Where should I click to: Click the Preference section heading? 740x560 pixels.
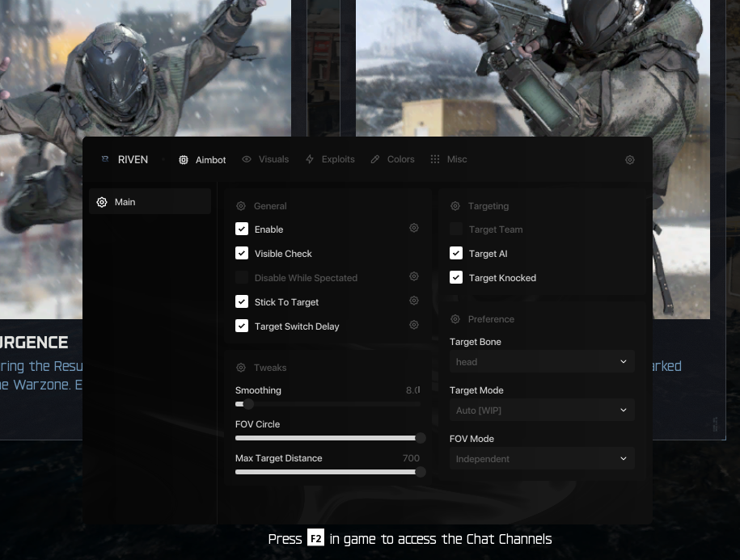click(x=491, y=319)
